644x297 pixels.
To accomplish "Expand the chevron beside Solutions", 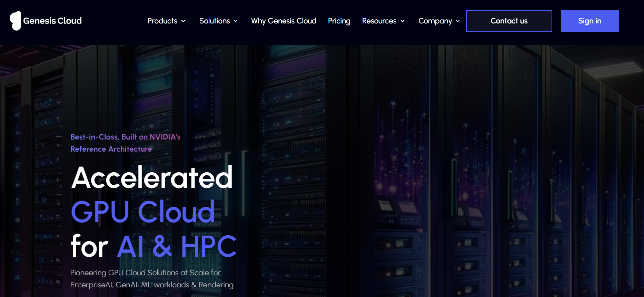I will [x=236, y=21].
